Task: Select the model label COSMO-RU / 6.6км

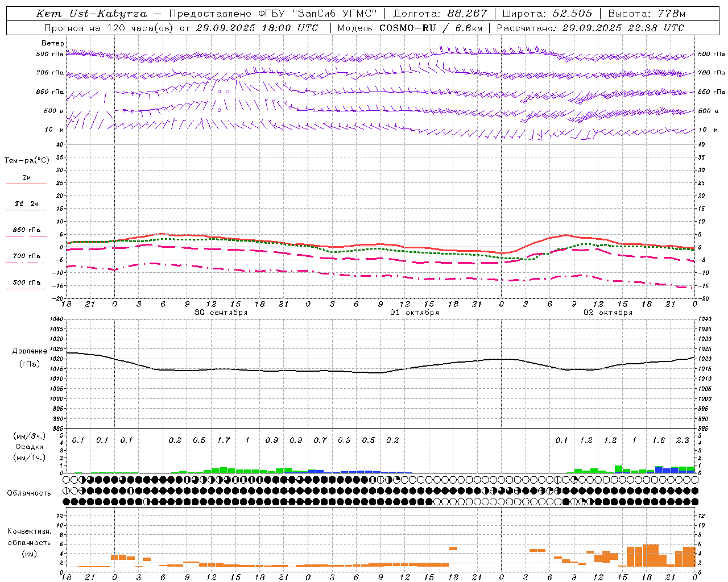Action: click(431, 28)
